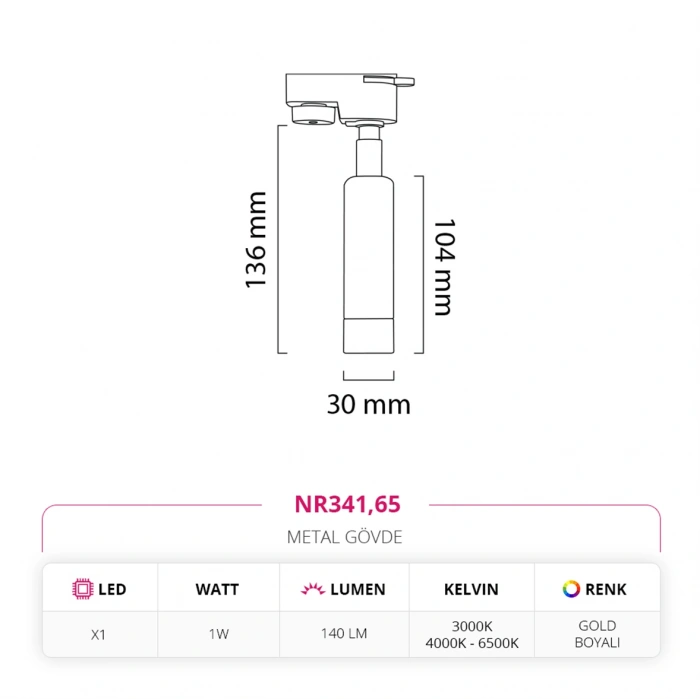Click the LED column header
This screenshot has height=700, width=700.
point(112,589)
